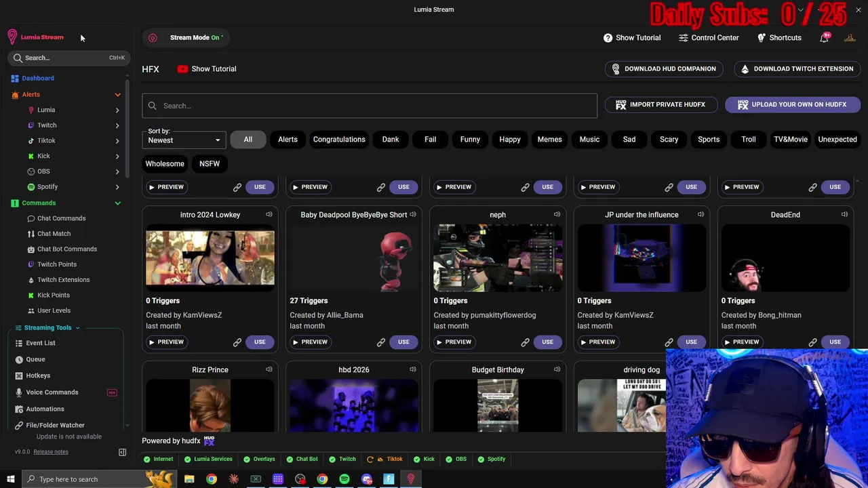Click Upload Your Own on HUDFX

(x=793, y=105)
